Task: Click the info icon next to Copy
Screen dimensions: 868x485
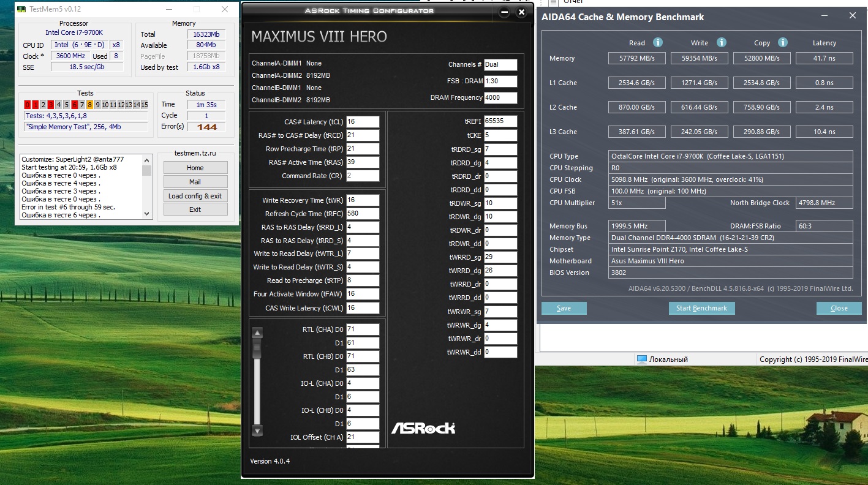Action: [782, 42]
